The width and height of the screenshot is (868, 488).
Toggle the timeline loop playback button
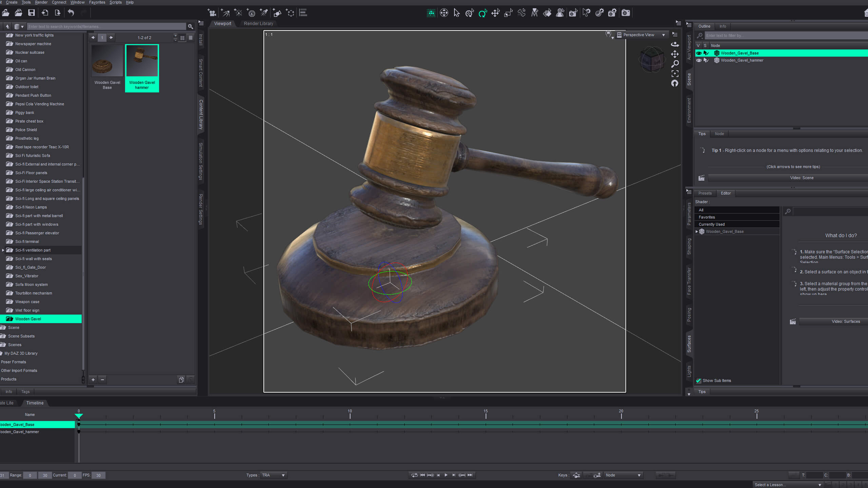(414, 475)
